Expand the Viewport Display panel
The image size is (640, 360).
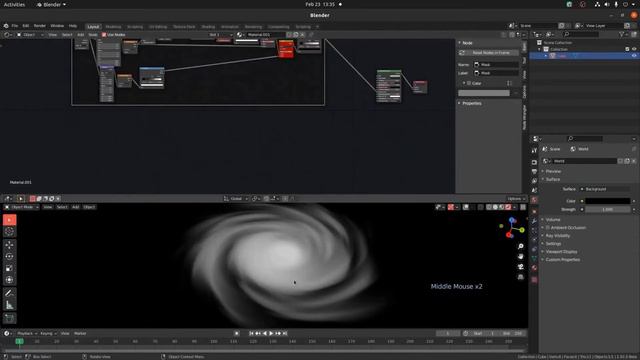click(561, 251)
